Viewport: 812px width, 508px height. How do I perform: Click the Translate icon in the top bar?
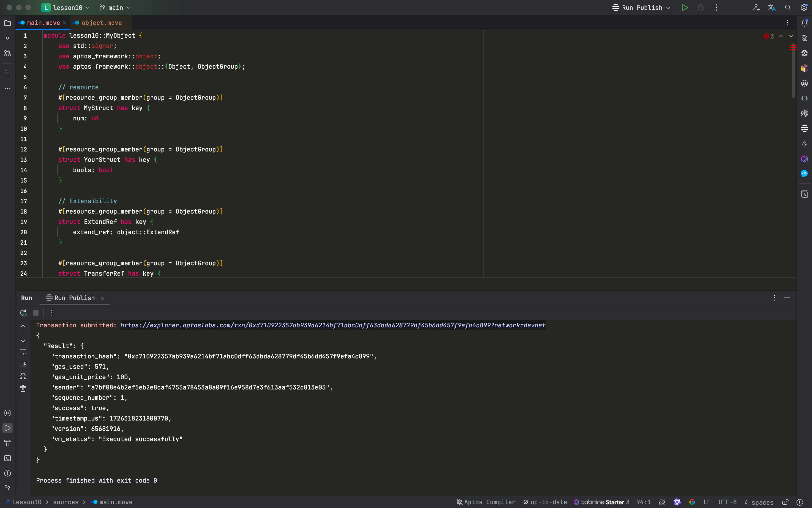(x=772, y=7)
